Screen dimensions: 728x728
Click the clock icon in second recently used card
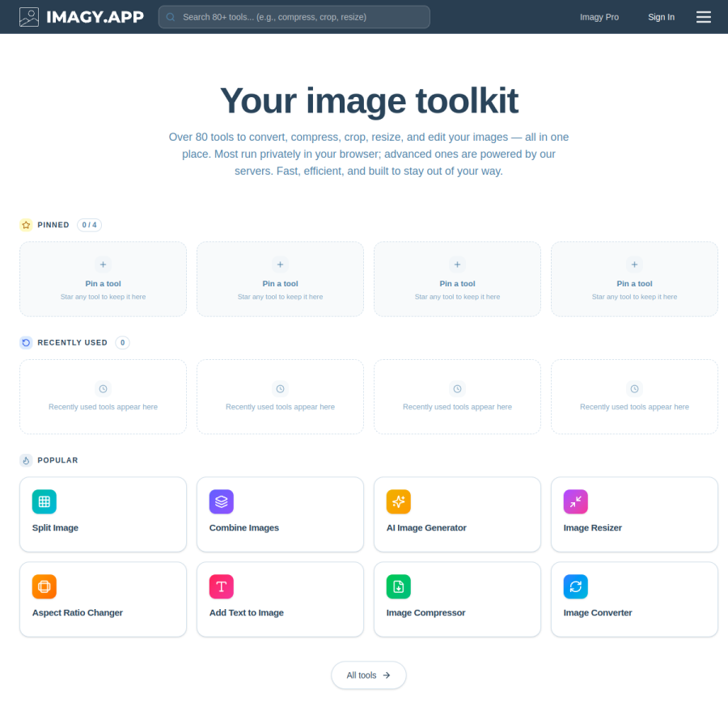[280, 388]
